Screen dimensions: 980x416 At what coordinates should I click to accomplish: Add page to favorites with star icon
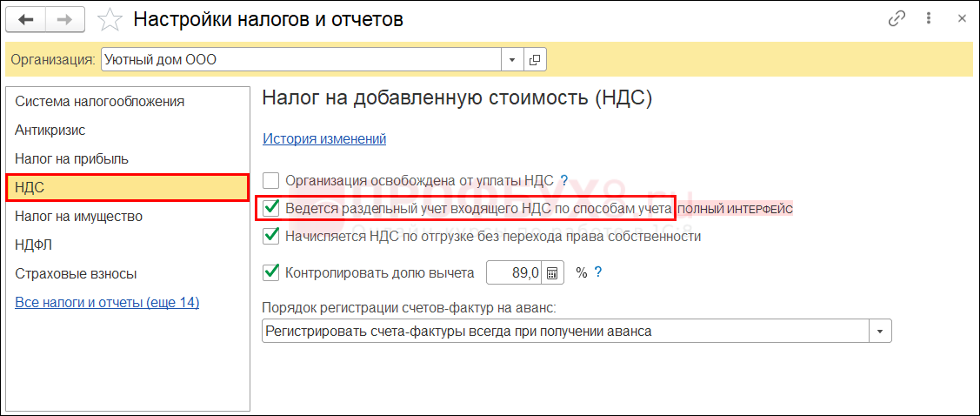click(110, 20)
